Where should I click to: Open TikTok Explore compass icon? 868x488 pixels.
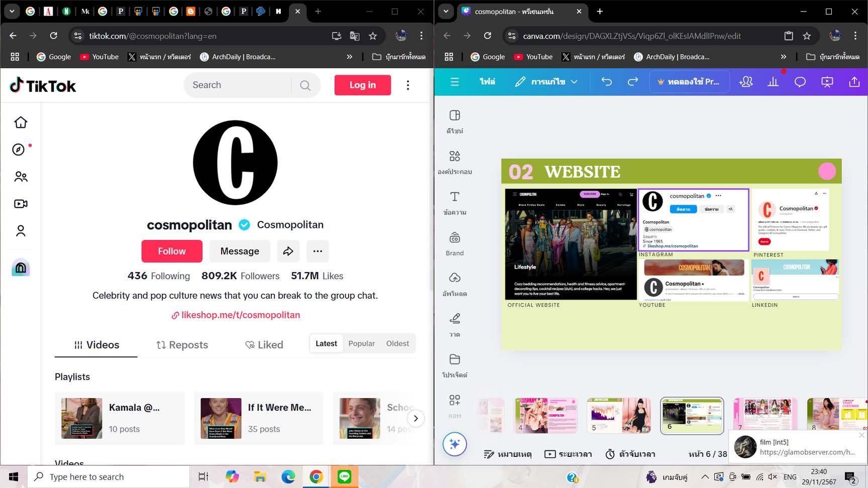coord(19,150)
